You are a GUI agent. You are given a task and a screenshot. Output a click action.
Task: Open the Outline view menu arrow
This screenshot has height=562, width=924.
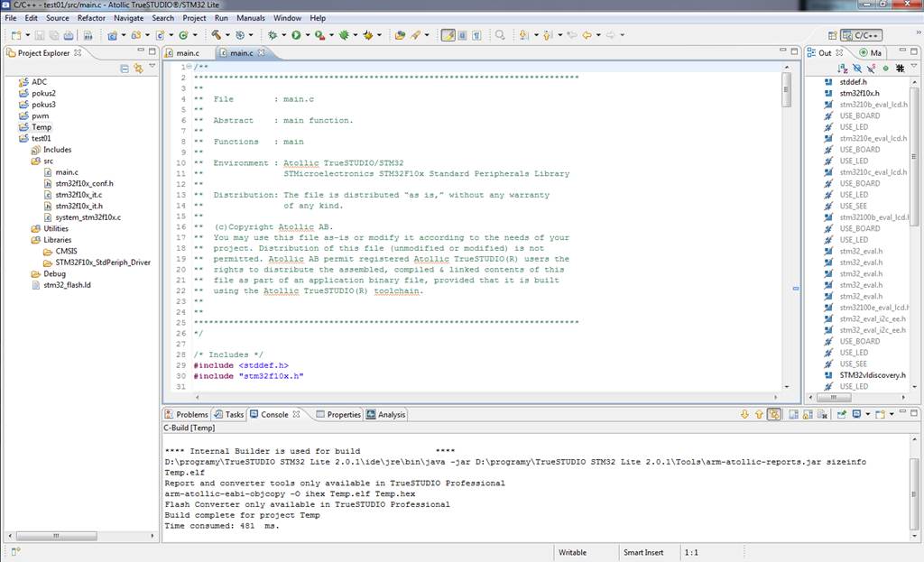tap(914, 66)
